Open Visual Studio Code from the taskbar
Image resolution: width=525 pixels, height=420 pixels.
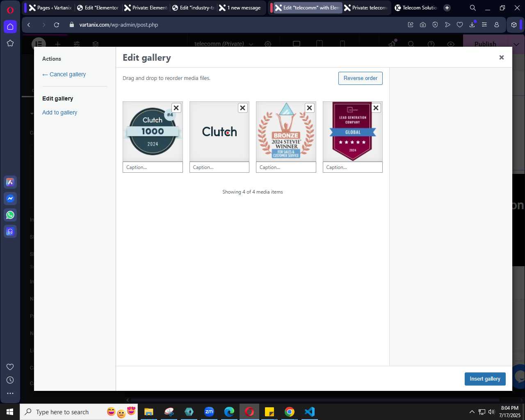(x=310, y=412)
